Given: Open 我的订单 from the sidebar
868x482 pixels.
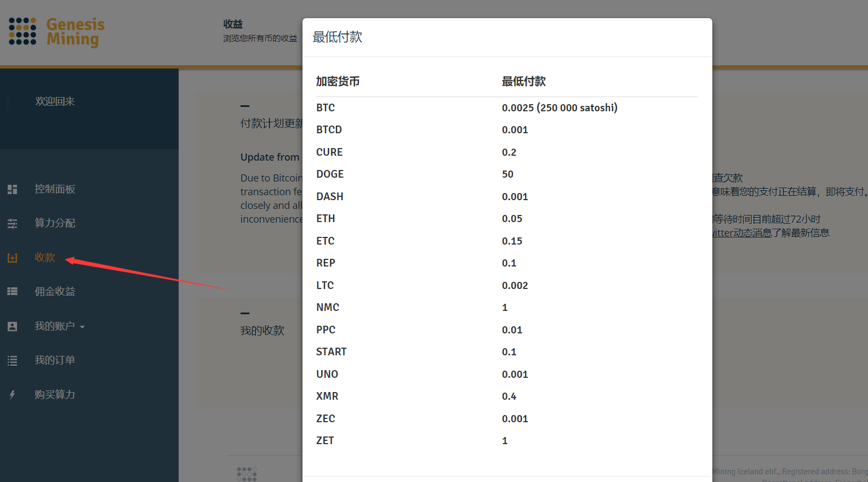Looking at the screenshot, I should point(55,360).
